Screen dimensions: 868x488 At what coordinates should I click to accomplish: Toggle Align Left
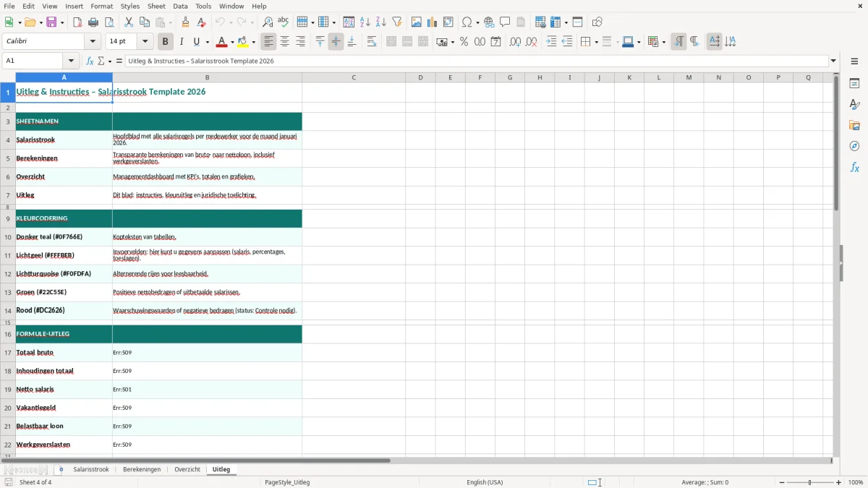click(x=269, y=42)
